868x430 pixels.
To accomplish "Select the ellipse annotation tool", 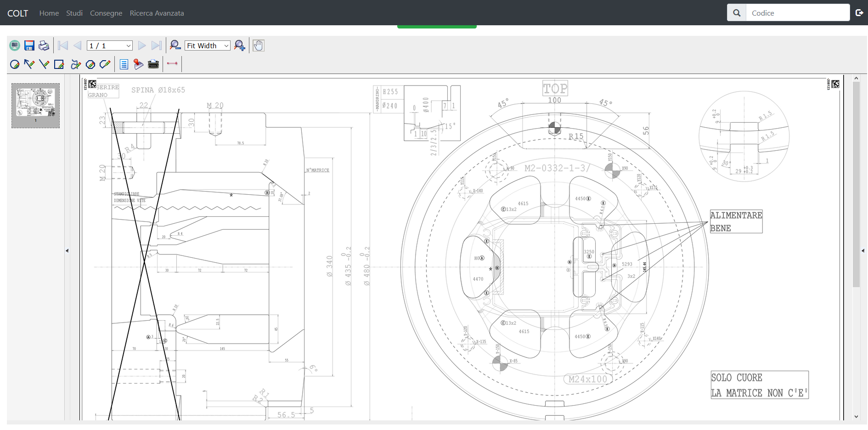I will 15,64.
